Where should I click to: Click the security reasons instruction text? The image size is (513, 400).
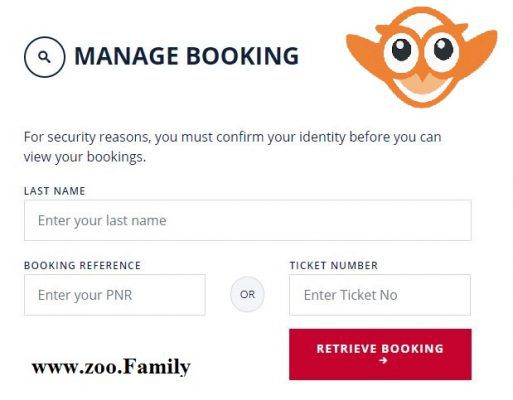[232, 147]
